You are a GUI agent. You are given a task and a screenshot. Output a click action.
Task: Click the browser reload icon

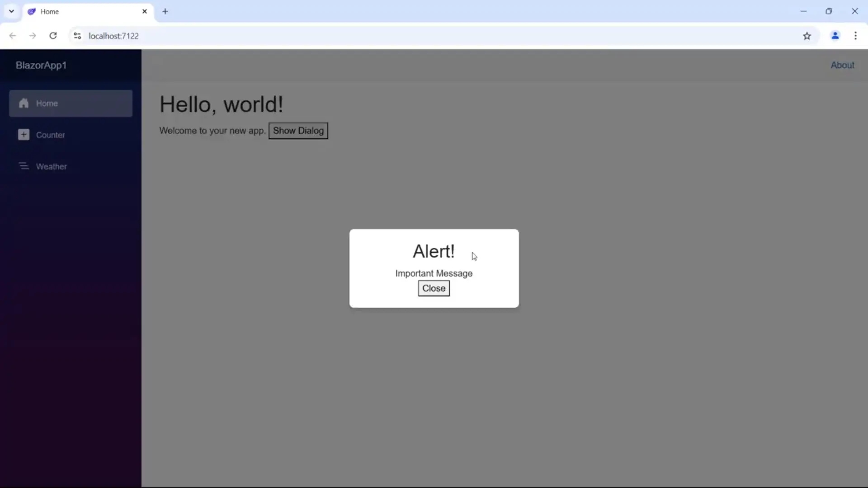pos(53,36)
